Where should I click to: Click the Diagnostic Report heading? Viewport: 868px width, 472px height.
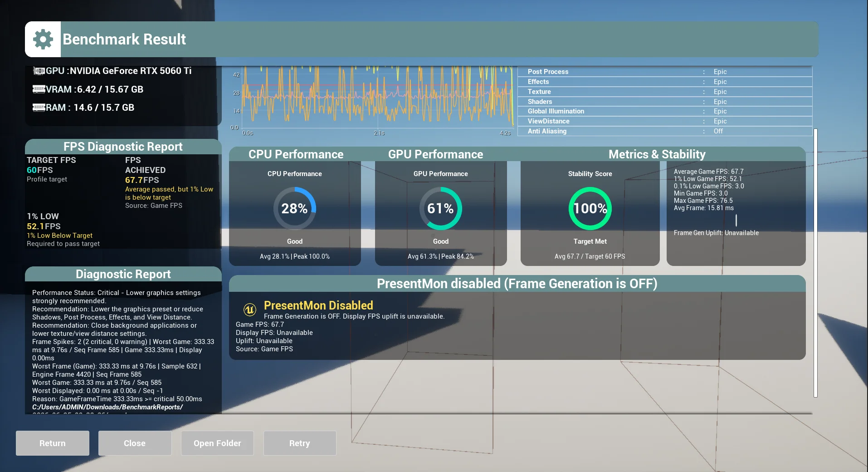click(x=123, y=274)
